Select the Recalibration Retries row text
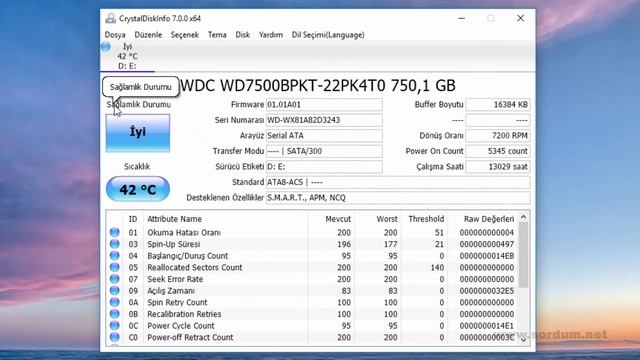 click(x=184, y=314)
